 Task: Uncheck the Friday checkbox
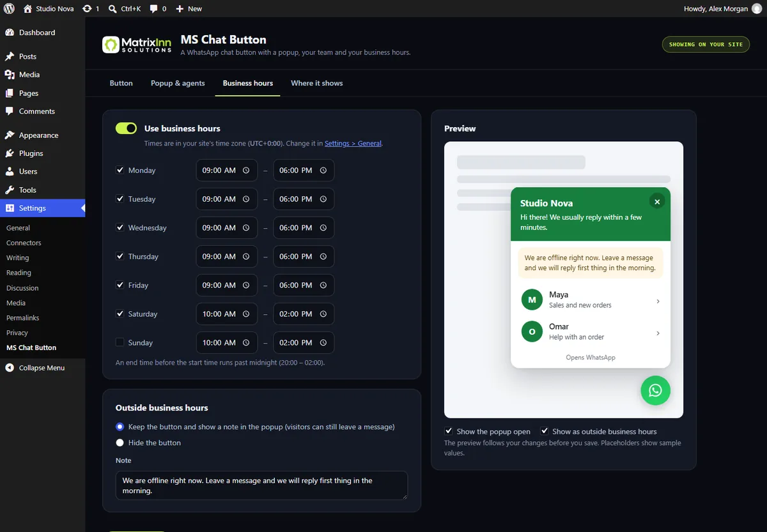(x=120, y=285)
